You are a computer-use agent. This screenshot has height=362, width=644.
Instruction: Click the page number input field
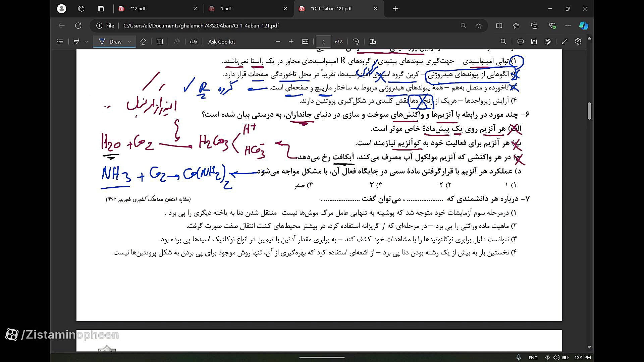click(x=323, y=42)
